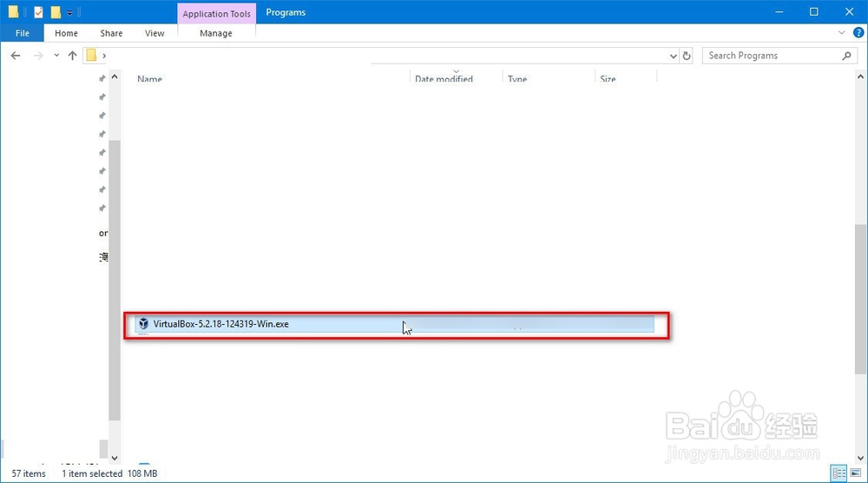The image size is (868, 483).
Task: Open the Manage tab under Application Tools
Action: coord(216,33)
